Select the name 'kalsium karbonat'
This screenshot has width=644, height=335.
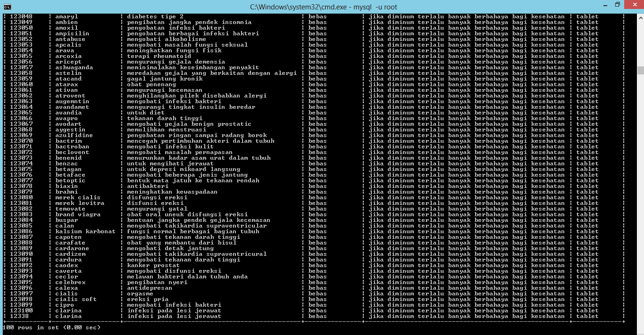click(x=85, y=231)
